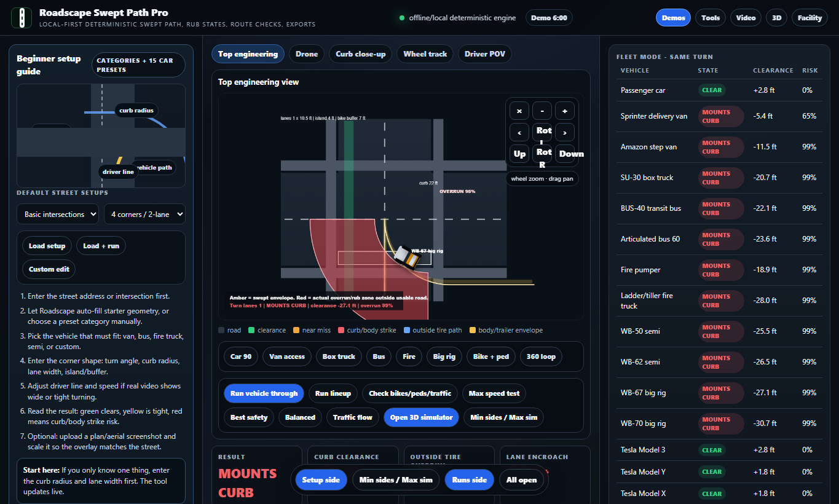The width and height of the screenshot is (839, 504).
Task: Switch to the Driver POV tab
Action: (x=485, y=54)
